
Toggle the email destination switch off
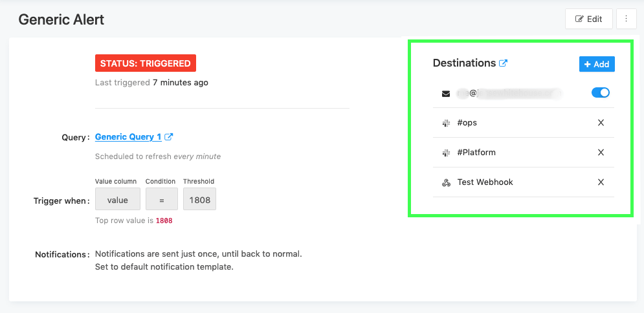(601, 93)
